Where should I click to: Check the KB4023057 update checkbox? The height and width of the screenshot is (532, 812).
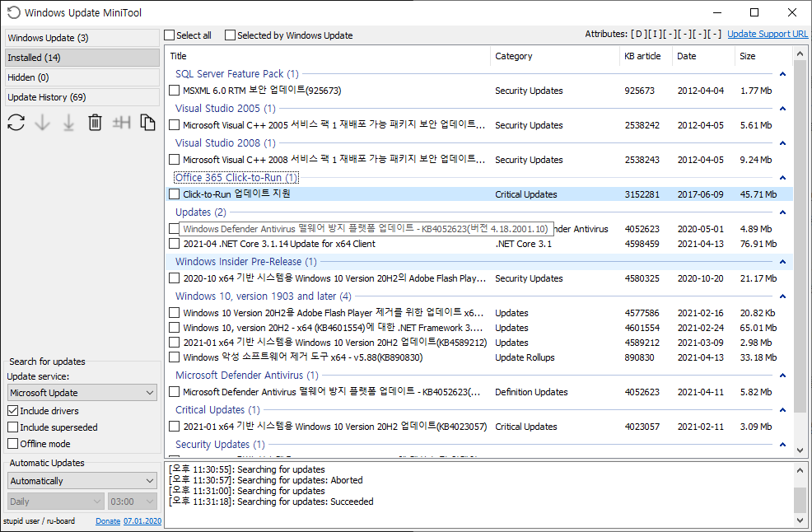click(x=175, y=427)
